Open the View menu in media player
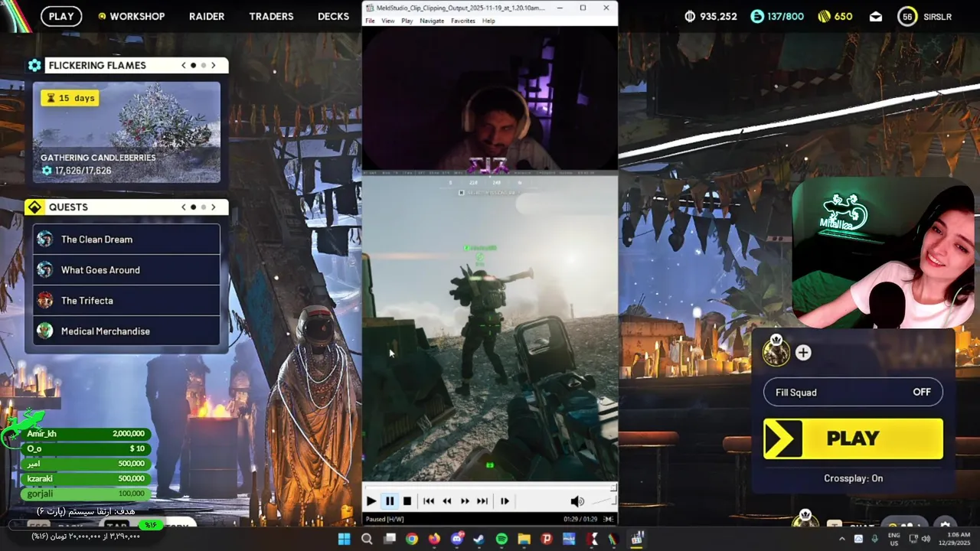The height and width of the screenshot is (551, 980). coord(388,21)
